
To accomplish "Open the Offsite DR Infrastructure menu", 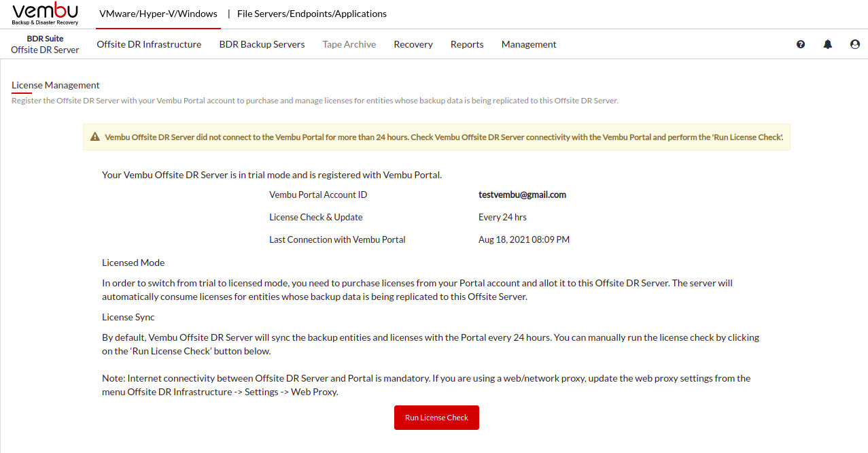I will click(149, 44).
